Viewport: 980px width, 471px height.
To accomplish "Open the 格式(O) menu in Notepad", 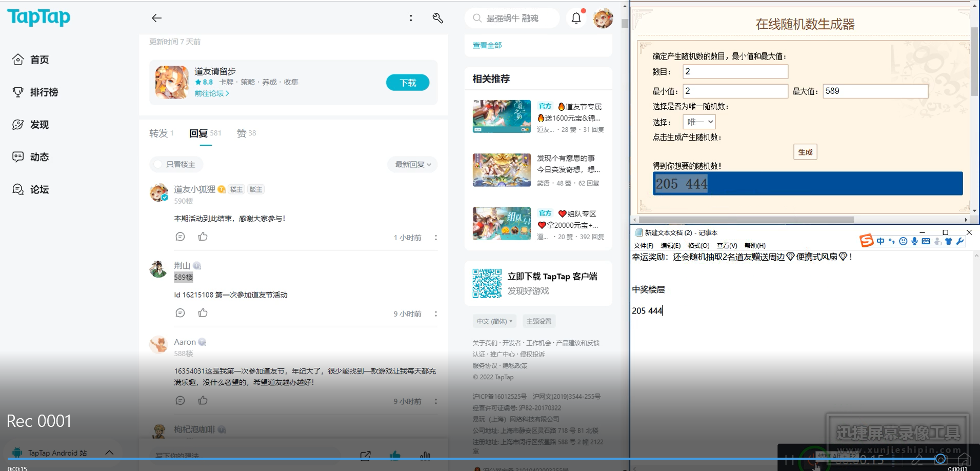I will (x=698, y=246).
